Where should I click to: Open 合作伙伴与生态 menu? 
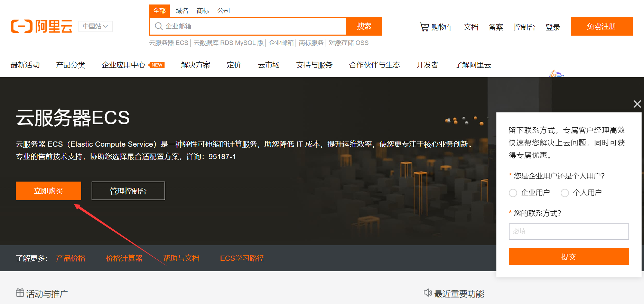pos(375,65)
